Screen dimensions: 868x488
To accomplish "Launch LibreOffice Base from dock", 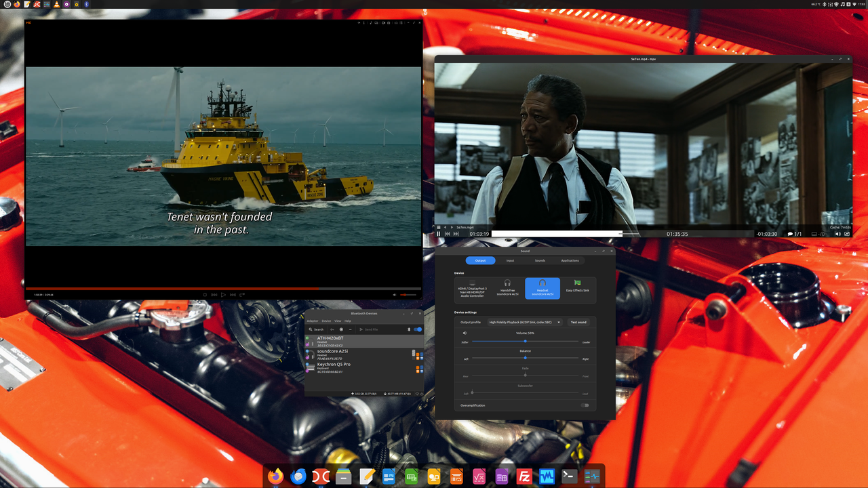I will [502, 476].
